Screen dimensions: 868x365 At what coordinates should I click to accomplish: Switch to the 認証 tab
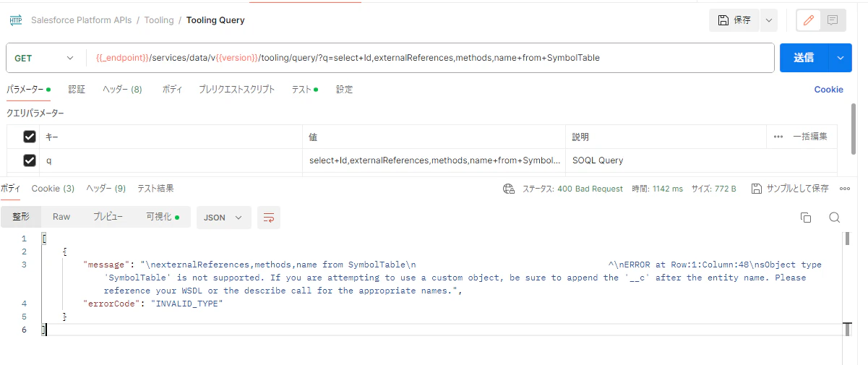pyautogui.click(x=77, y=90)
